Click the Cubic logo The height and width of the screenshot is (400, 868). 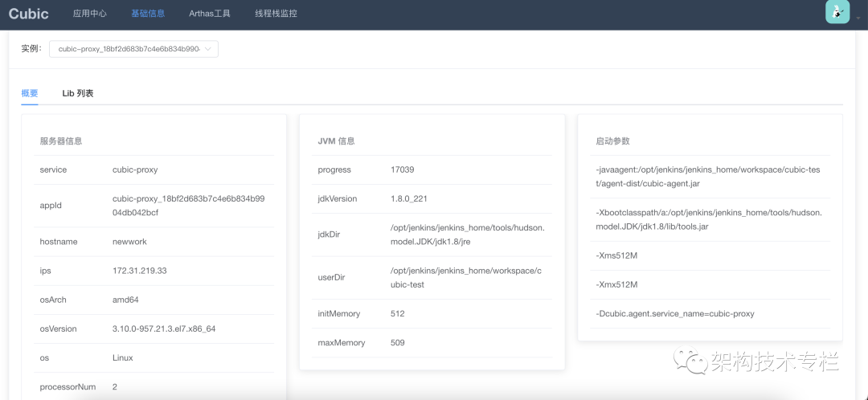coord(29,14)
